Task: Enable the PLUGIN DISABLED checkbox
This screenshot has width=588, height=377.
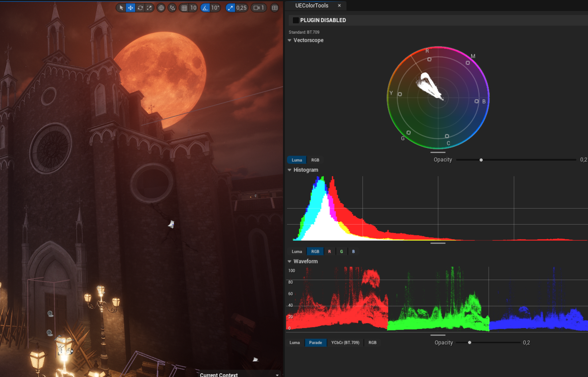Action: (296, 20)
